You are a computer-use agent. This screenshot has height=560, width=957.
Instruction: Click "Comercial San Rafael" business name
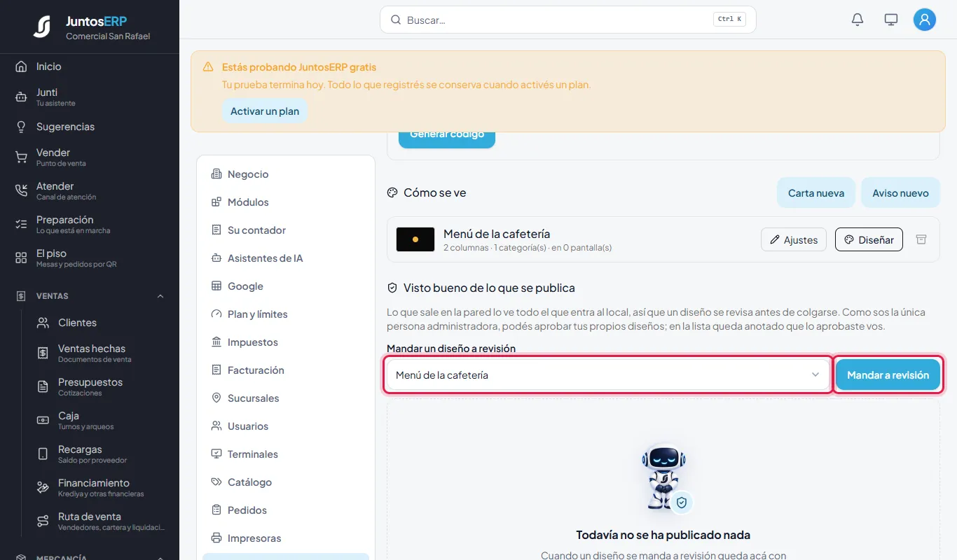(x=108, y=36)
